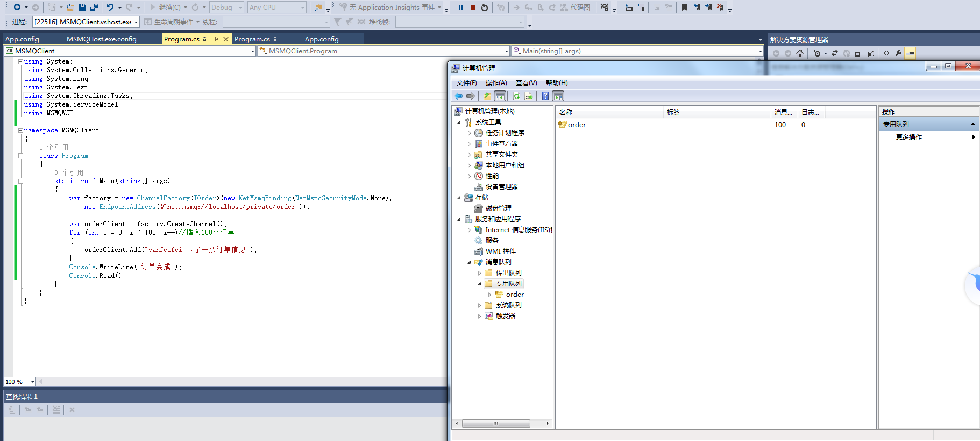Pause debugging with the Break All icon
This screenshot has height=441, width=980.
point(461,8)
